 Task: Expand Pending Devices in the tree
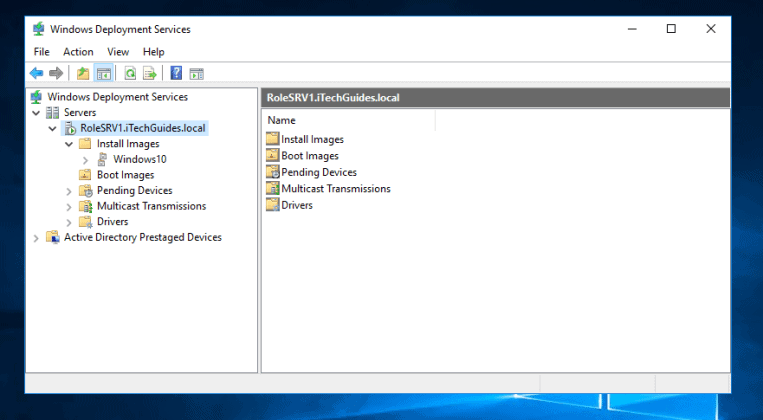(x=69, y=191)
